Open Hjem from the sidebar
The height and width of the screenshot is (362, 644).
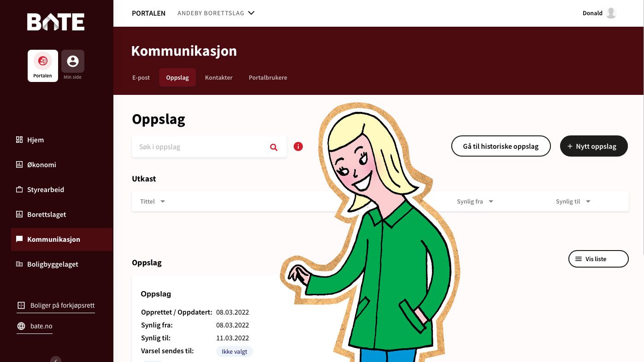tap(35, 140)
